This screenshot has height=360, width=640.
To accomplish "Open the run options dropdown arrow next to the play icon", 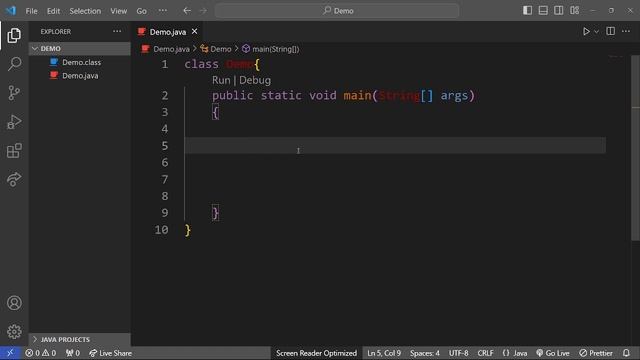I will pyautogui.click(x=596, y=31).
